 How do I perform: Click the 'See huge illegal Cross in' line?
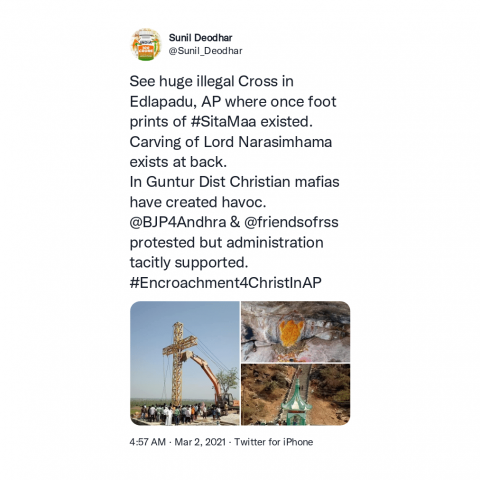tap(212, 82)
